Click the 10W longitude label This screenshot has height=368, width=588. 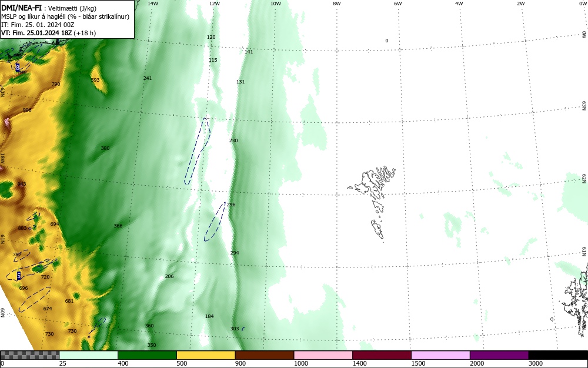tap(276, 4)
